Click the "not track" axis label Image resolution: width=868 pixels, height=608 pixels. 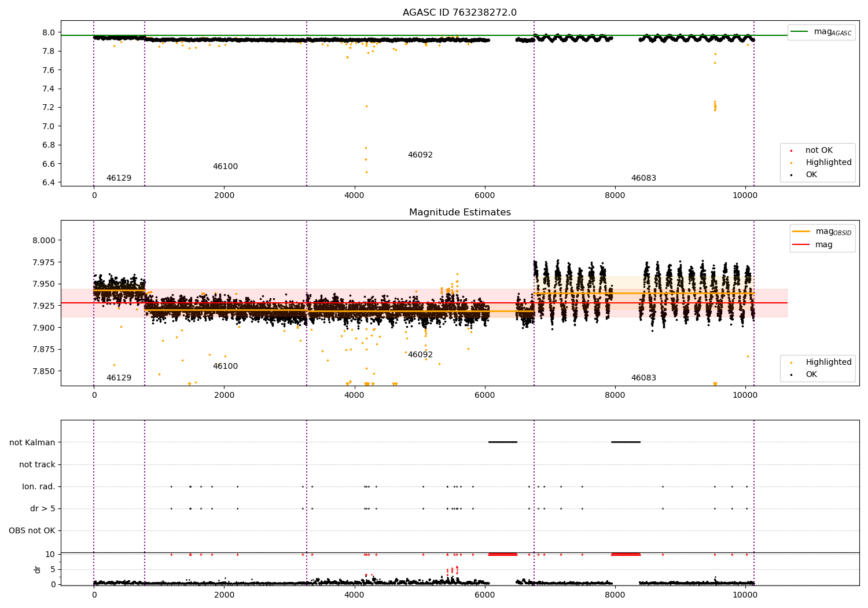pyautogui.click(x=37, y=465)
